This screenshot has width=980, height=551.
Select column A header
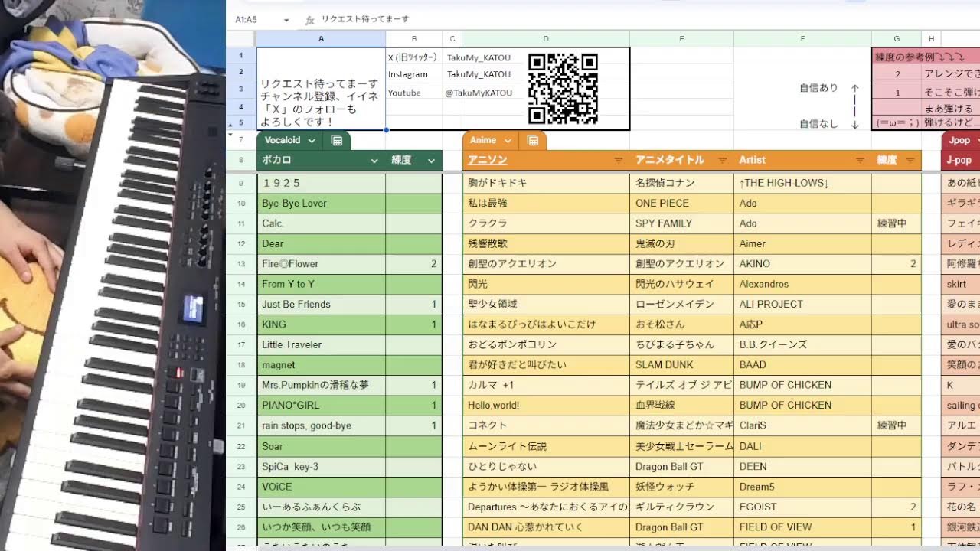pos(321,39)
